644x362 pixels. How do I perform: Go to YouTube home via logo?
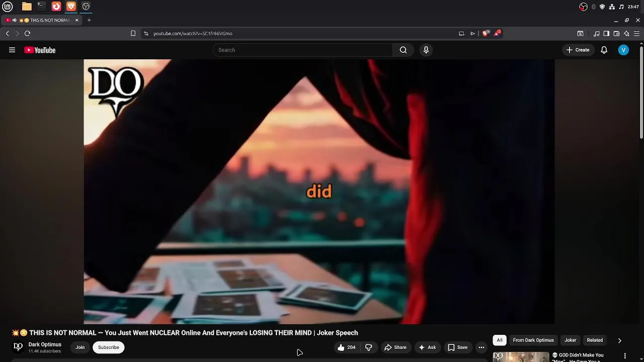click(40, 50)
